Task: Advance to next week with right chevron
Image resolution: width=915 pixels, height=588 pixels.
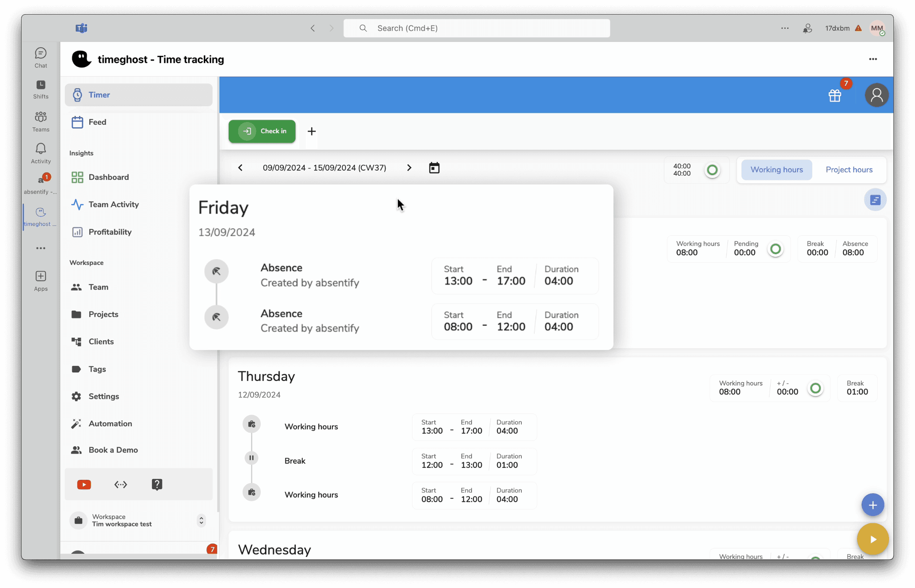Action: tap(409, 168)
